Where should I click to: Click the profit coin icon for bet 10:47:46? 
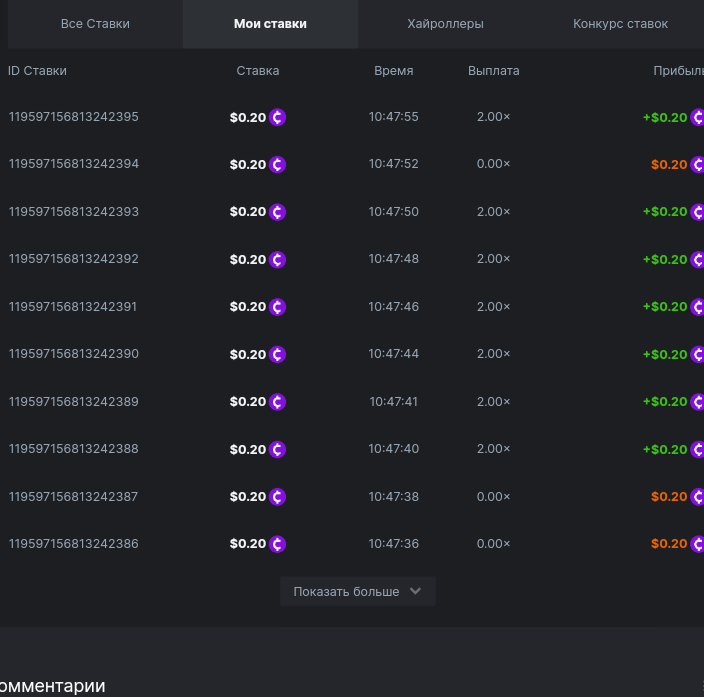point(697,307)
